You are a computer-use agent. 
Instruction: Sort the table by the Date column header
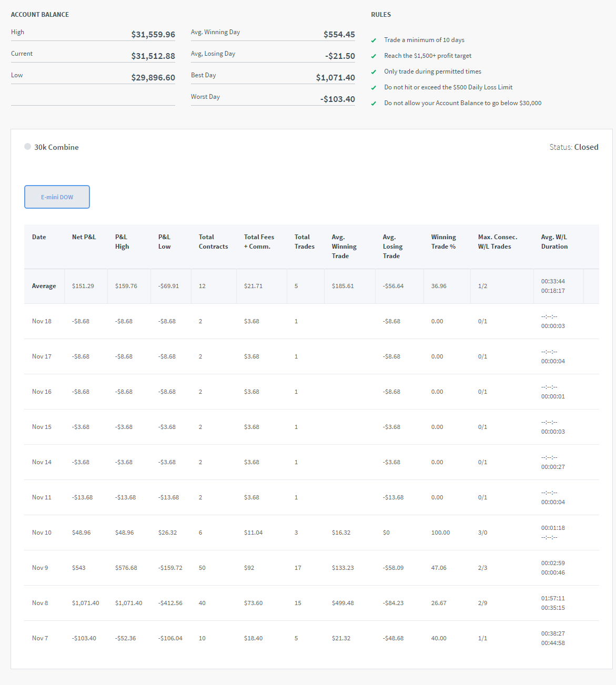tap(38, 237)
